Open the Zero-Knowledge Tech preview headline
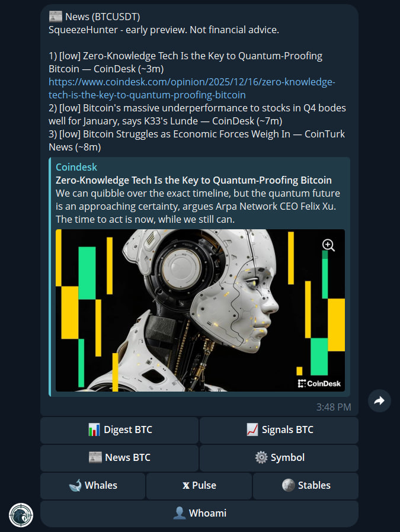The width and height of the screenshot is (400, 532). coord(194,180)
